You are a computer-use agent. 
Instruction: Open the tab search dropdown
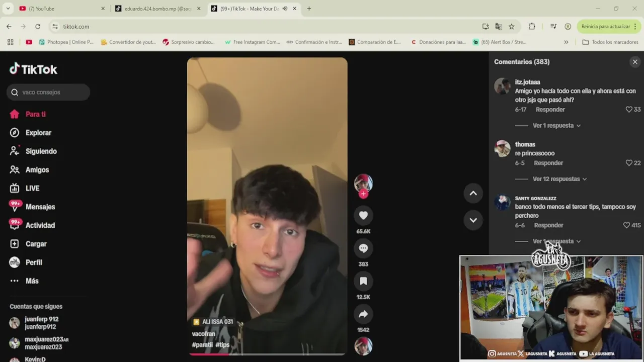(8, 9)
